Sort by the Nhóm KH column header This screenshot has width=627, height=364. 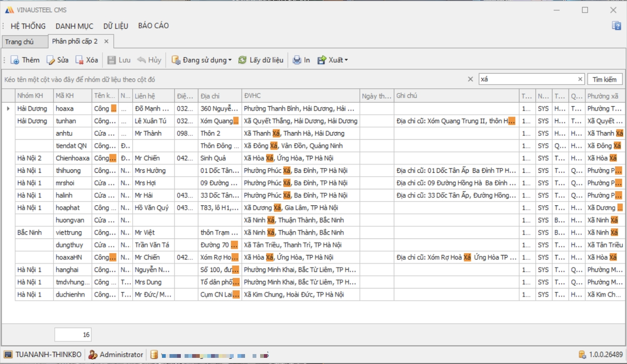[34, 96]
